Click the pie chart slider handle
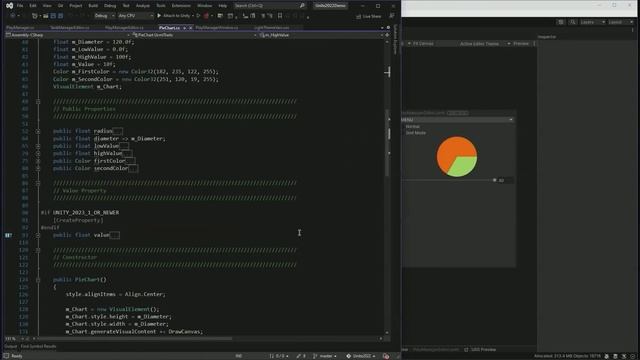Image resolution: width=640 pixels, height=360 pixels. tap(494, 180)
